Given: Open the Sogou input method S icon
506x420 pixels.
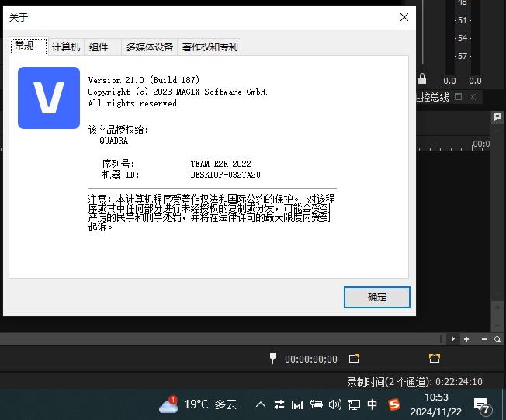Looking at the screenshot, I should (394, 404).
